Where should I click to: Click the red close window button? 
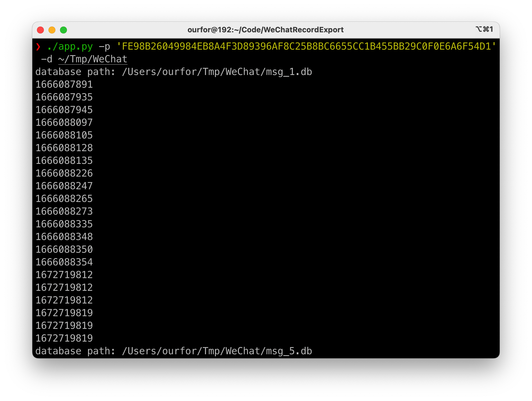(x=41, y=30)
